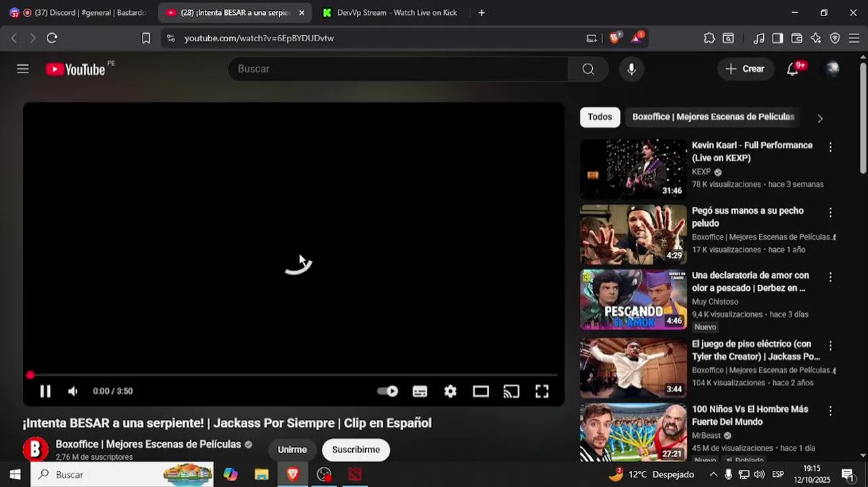Open the notifications bell
The height and width of the screenshot is (487, 868).
coord(793,69)
